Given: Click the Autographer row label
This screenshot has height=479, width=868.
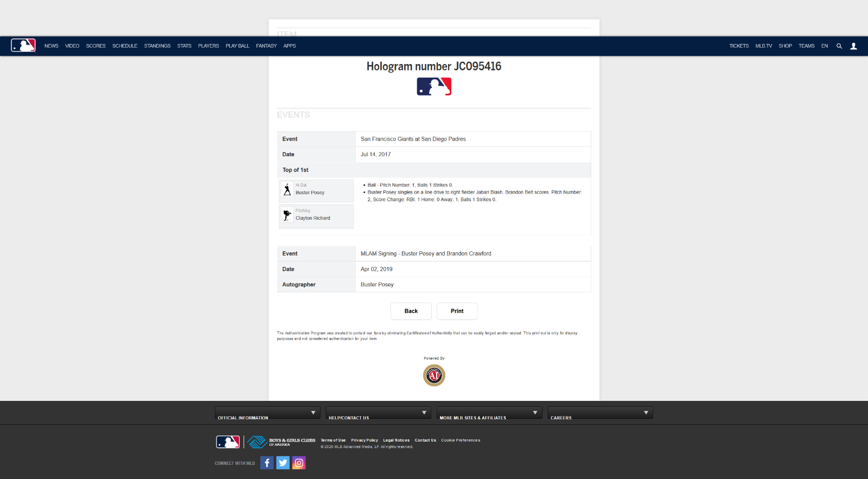Looking at the screenshot, I should pos(299,285).
